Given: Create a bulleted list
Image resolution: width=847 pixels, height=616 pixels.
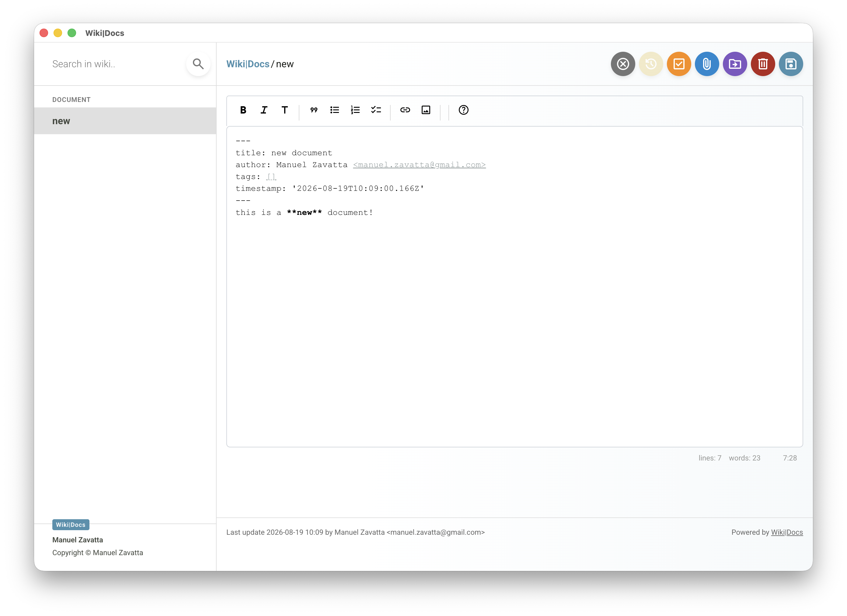Looking at the screenshot, I should [x=335, y=110].
